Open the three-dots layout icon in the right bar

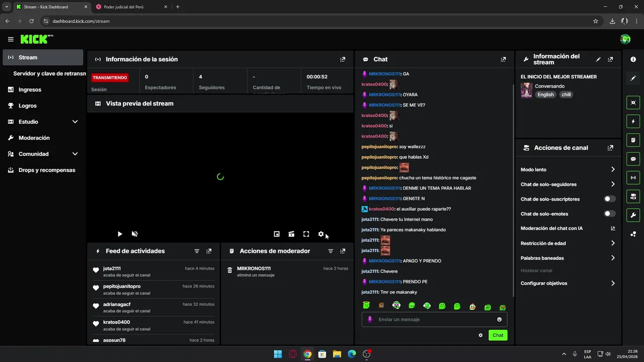[633, 234]
